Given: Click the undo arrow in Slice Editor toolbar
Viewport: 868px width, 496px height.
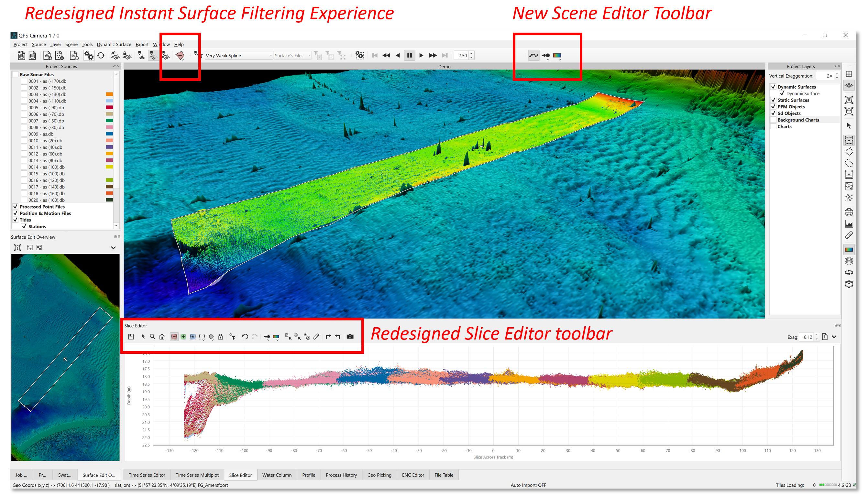Looking at the screenshot, I should [245, 337].
